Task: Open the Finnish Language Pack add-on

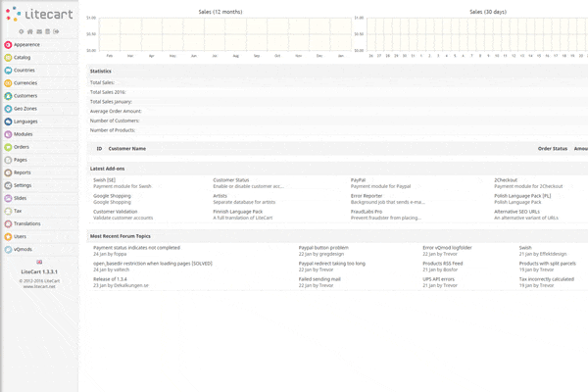Action: click(x=238, y=212)
